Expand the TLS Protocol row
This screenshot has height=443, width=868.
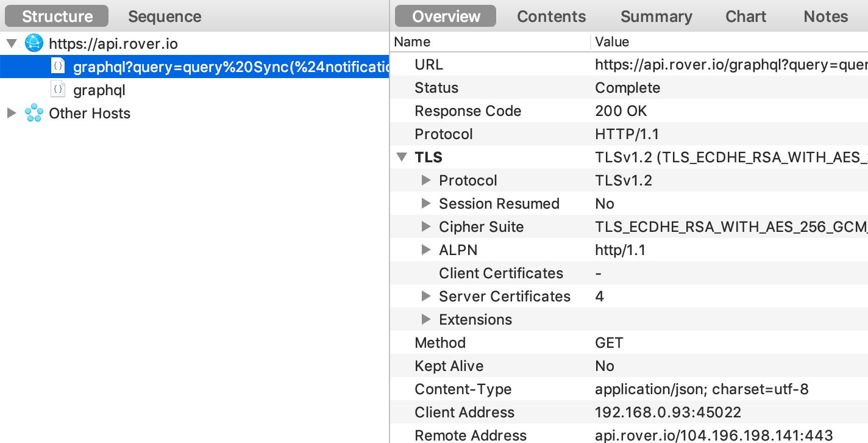(x=426, y=181)
